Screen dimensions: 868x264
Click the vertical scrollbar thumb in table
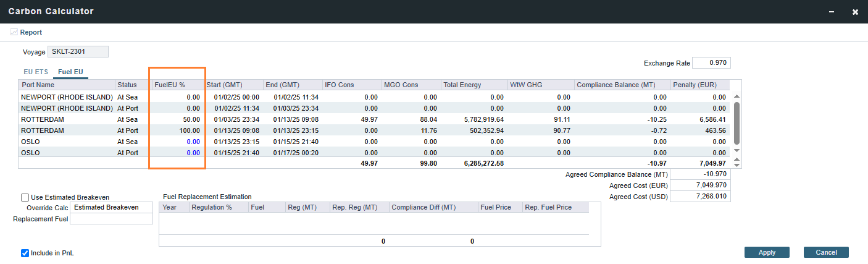point(737,122)
